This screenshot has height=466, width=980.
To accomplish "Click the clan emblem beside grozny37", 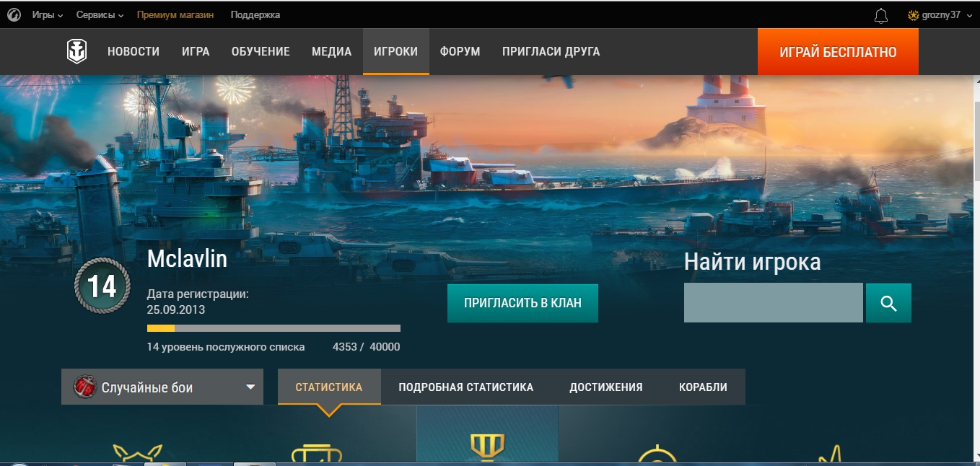I will [x=913, y=14].
